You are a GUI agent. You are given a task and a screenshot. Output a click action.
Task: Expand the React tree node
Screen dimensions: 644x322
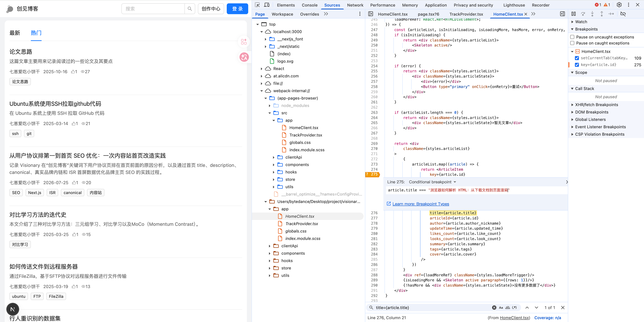tap(261, 69)
